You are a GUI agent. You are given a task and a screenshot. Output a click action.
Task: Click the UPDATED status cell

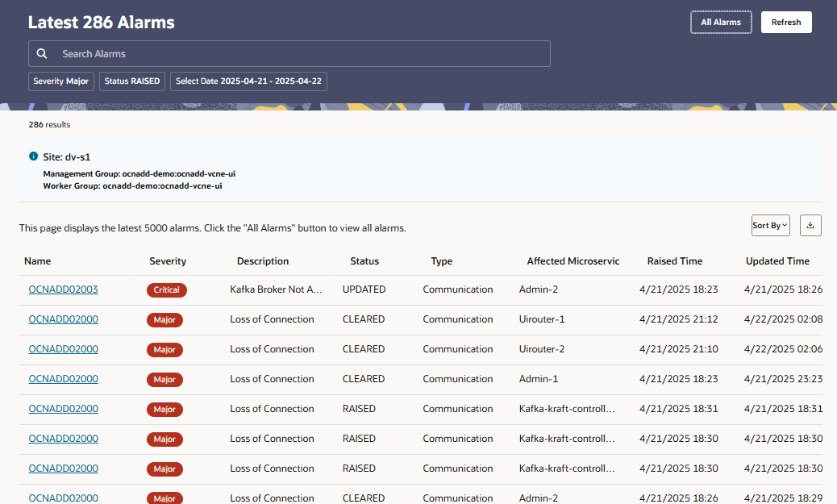click(x=364, y=289)
